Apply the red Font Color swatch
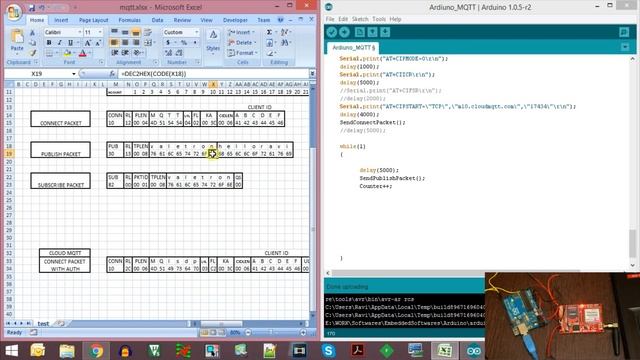640x360 pixels. 82,53
